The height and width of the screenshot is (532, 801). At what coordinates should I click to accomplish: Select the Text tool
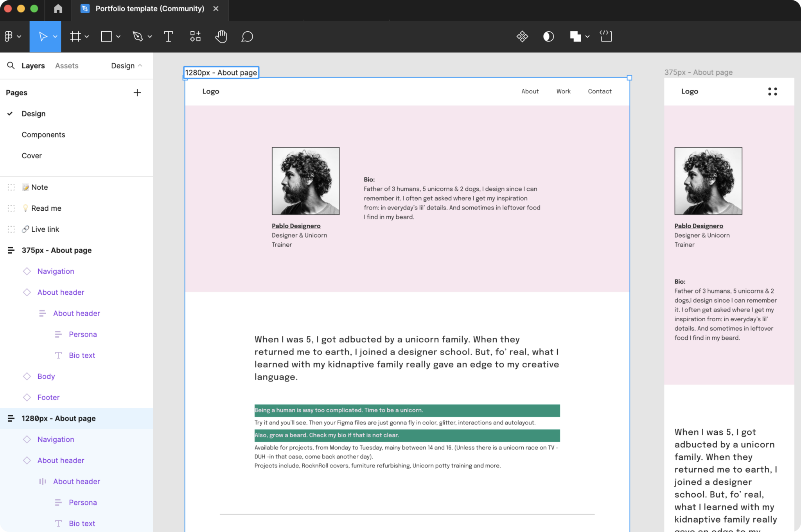point(169,36)
